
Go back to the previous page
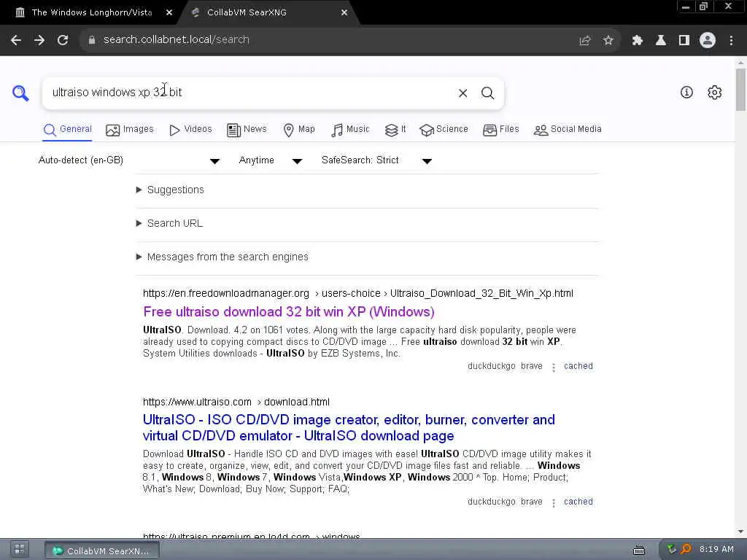tap(16, 40)
